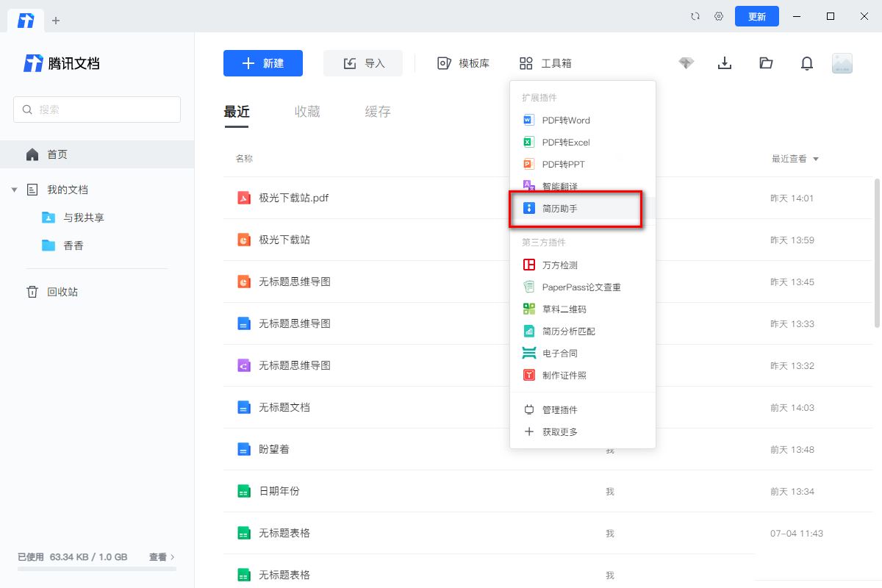This screenshot has height=588, width=882.
Task: Click the storage usage progress bar
Action: [x=97, y=569]
